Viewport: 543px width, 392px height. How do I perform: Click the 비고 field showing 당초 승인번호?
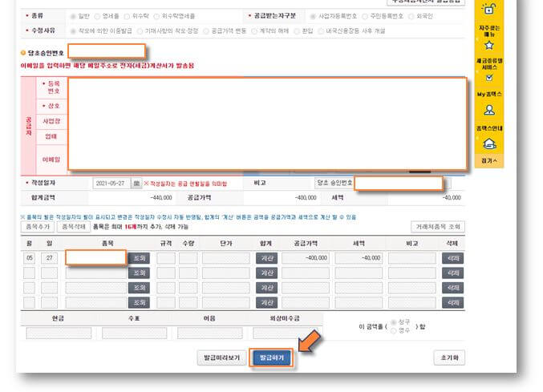[x=383, y=183]
